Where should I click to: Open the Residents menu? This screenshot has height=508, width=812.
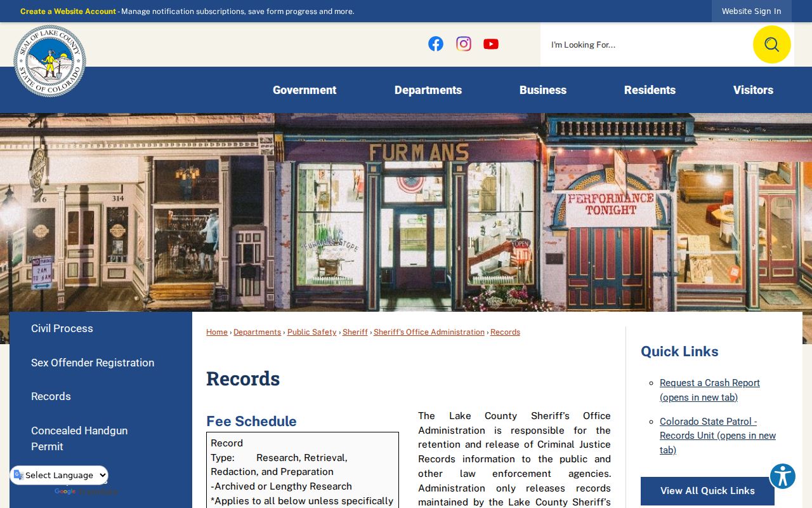click(x=650, y=90)
